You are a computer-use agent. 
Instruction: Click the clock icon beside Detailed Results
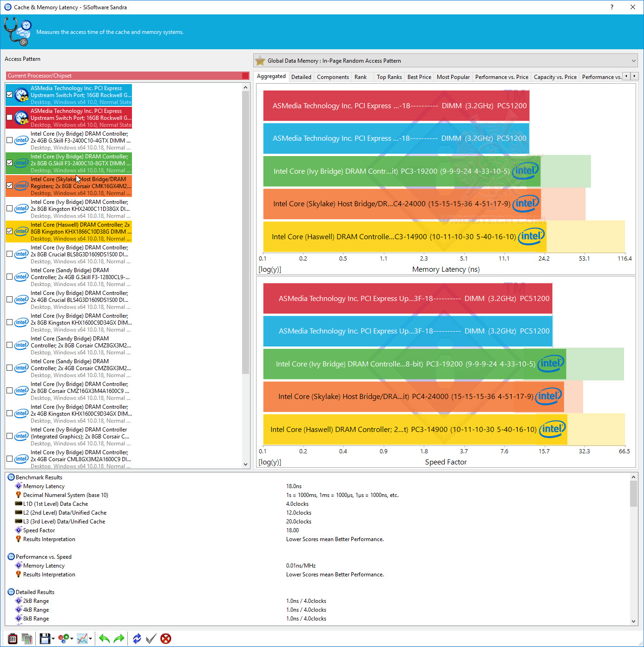click(x=11, y=592)
